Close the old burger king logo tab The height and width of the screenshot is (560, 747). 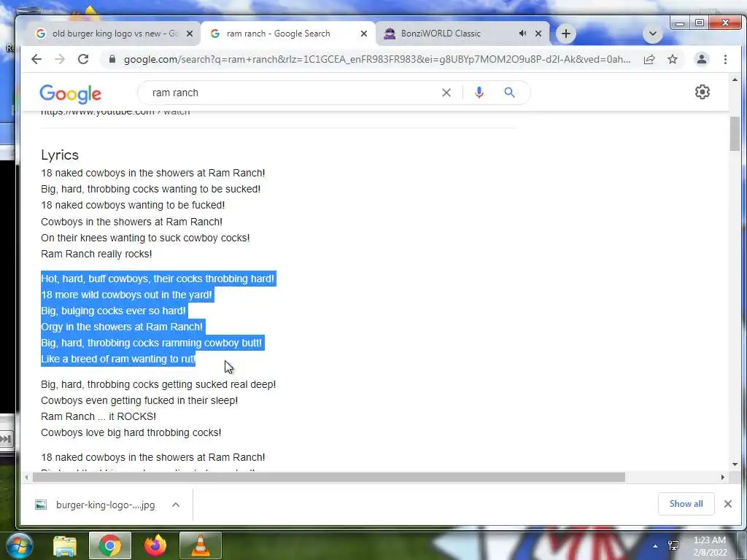[x=189, y=34]
